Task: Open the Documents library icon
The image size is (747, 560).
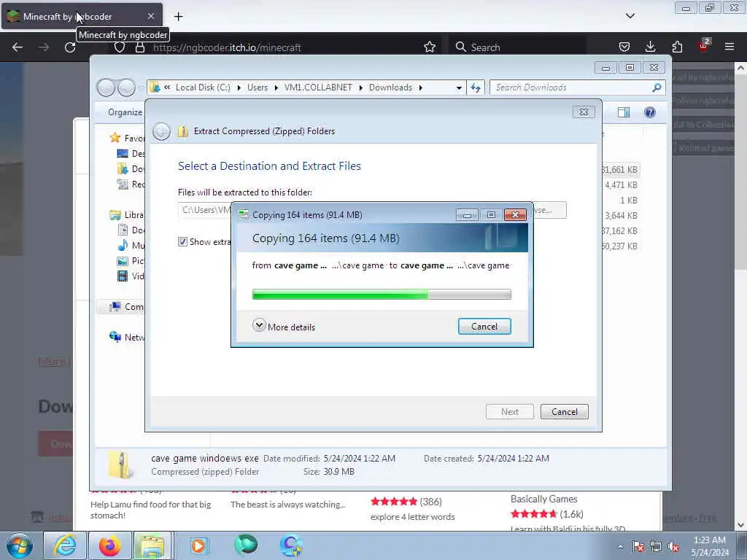Action: 123,230
